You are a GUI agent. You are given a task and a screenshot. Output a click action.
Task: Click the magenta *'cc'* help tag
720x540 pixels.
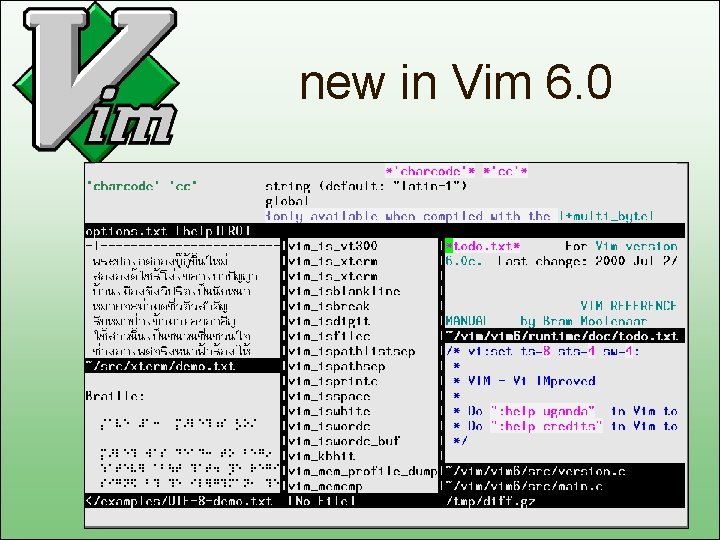(x=505, y=172)
